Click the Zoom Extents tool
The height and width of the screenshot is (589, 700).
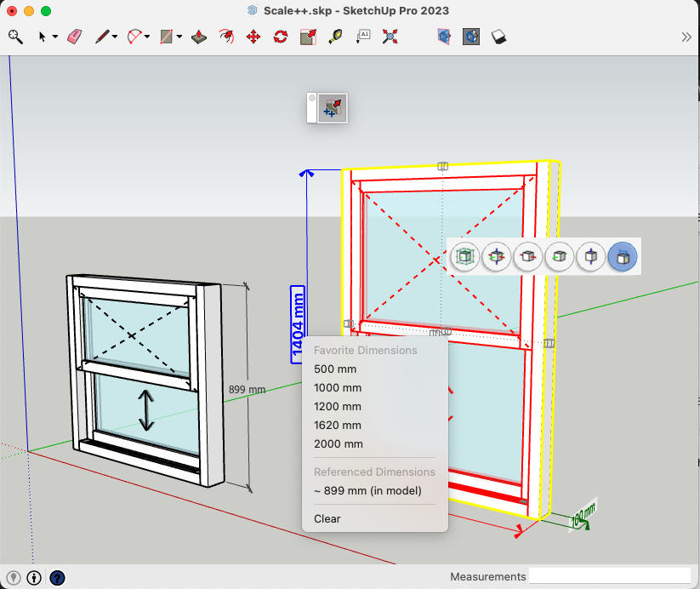[x=390, y=37]
